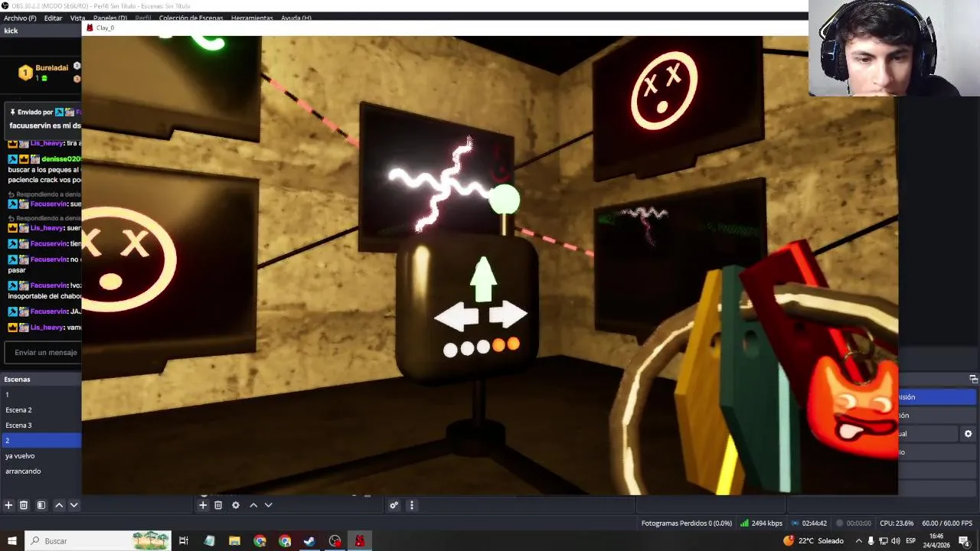This screenshot has width=980, height=551.
Task: Click the microphone tray icon
Action: click(871, 541)
